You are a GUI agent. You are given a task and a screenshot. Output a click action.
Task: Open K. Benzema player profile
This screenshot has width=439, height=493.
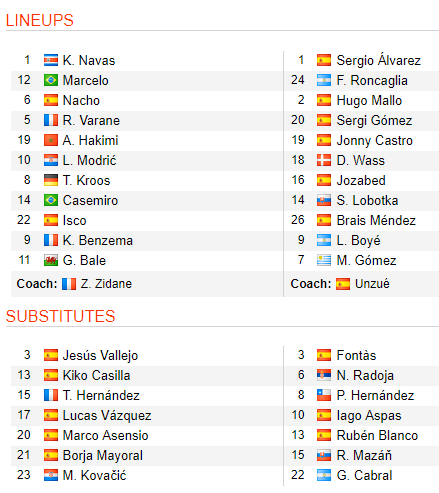(98, 240)
